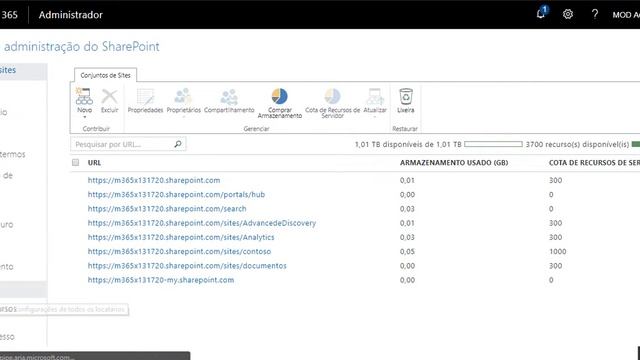The height and width of the screenshot is (360, 640).
Task: Open the Propriedades ribbon icon
Action: pyautogui.click(x=145, y=97)
